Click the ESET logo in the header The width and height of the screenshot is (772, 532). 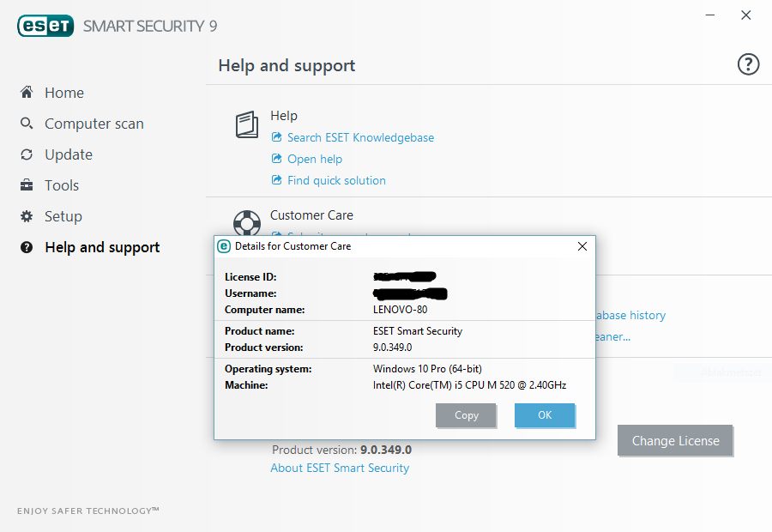click(45, 26)
